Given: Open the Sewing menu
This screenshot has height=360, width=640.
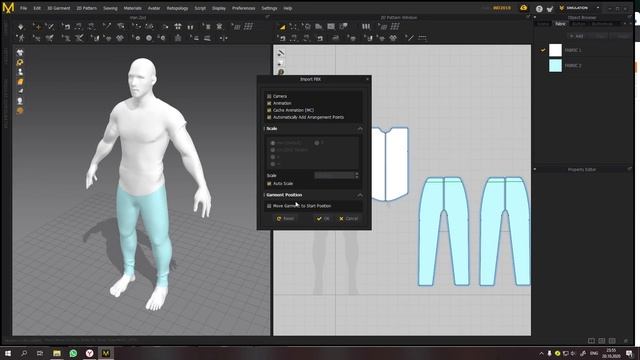Looking at the screenshot, I should coord(110,8).
